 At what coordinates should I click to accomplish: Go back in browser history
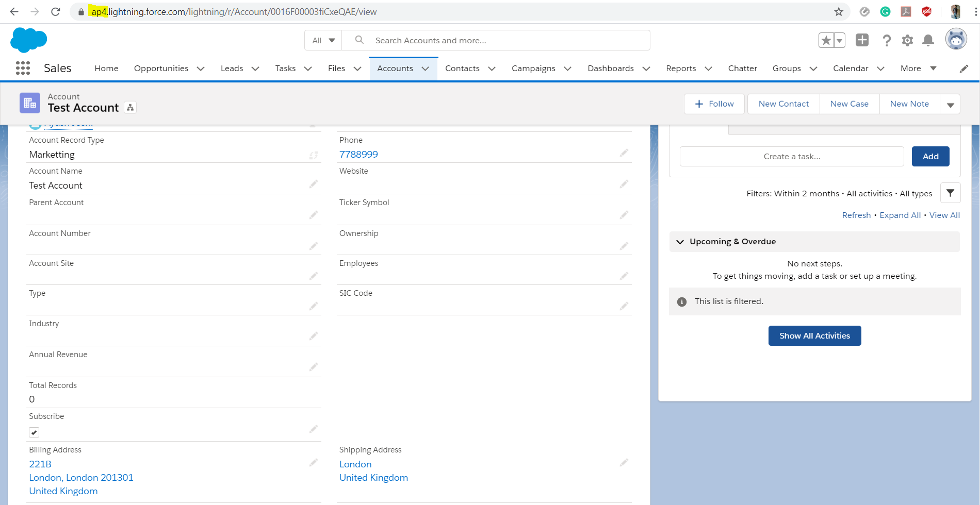(x=14, y=11)
